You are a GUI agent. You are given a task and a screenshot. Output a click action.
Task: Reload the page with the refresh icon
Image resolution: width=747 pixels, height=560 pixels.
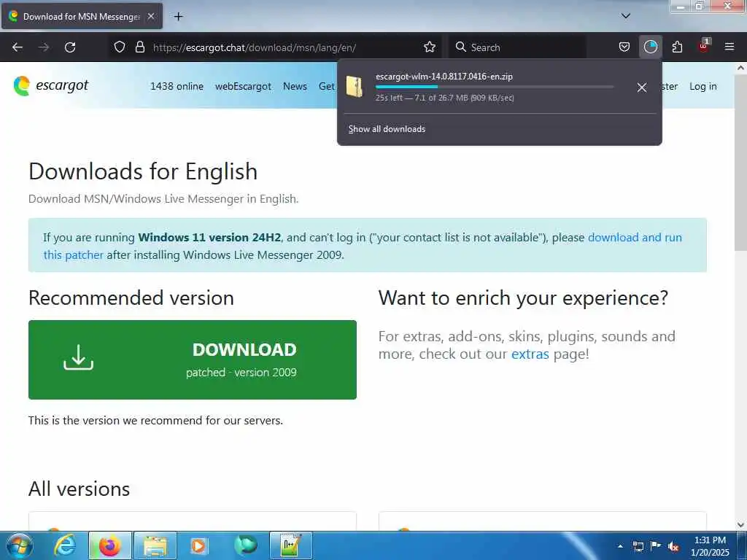[x=70, y=47]
